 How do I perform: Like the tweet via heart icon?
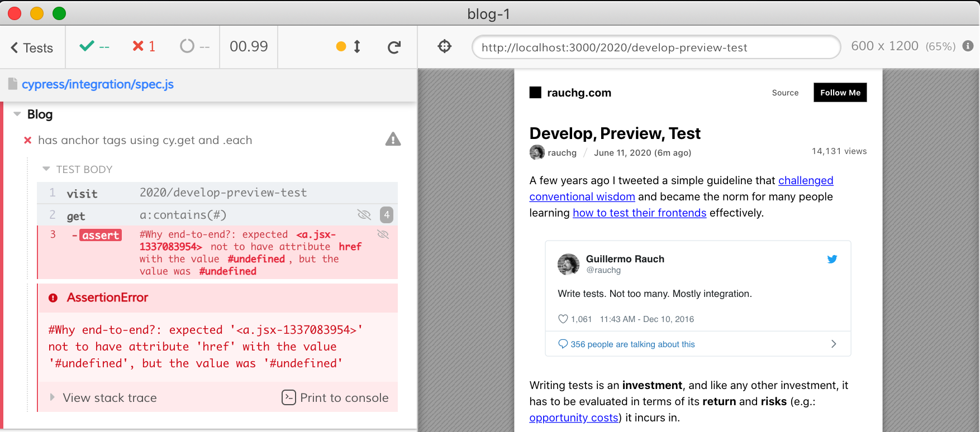pyautogui.click(x=563, y=319)
